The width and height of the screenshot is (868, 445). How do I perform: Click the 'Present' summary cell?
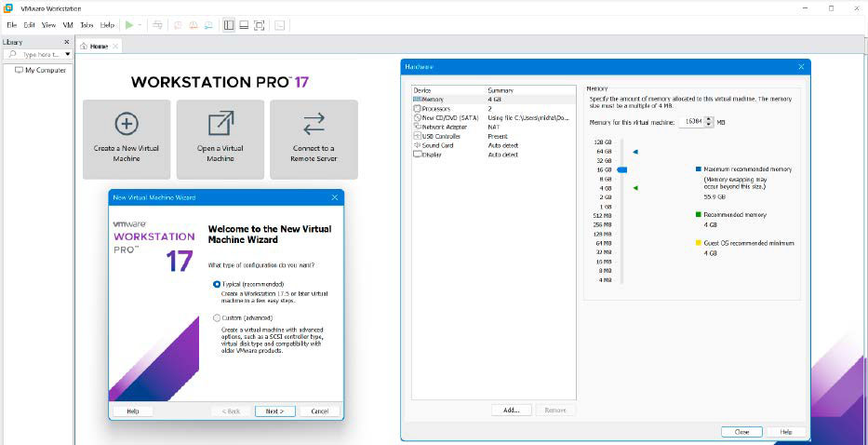[498, 136]
